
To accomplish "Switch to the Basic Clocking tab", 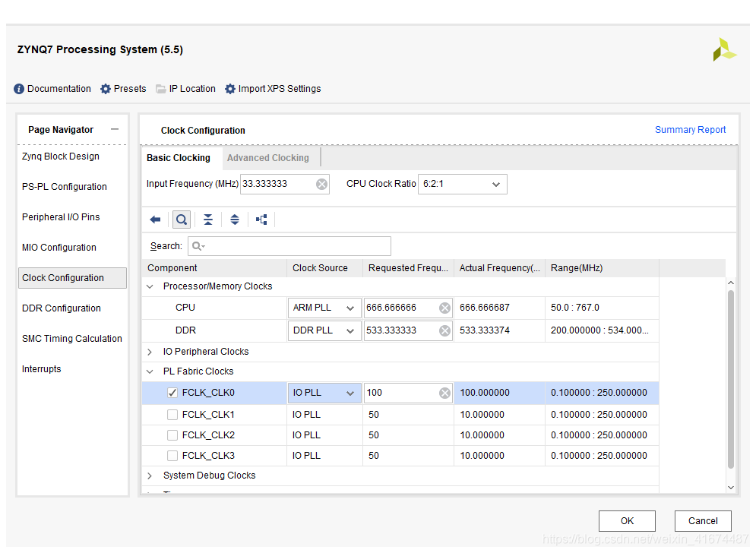I will tap(179, 158).
